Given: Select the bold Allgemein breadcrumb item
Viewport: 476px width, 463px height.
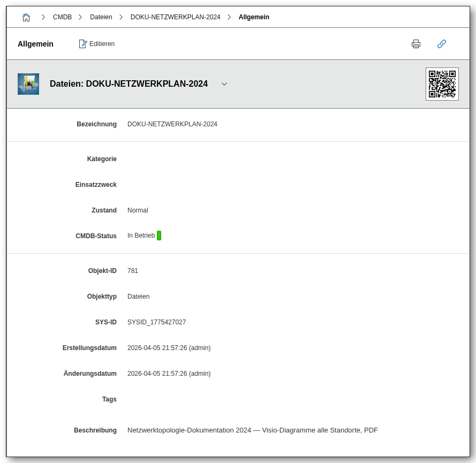Looking at the screenshot, I should pyautogui.click(x=254, y=17).
